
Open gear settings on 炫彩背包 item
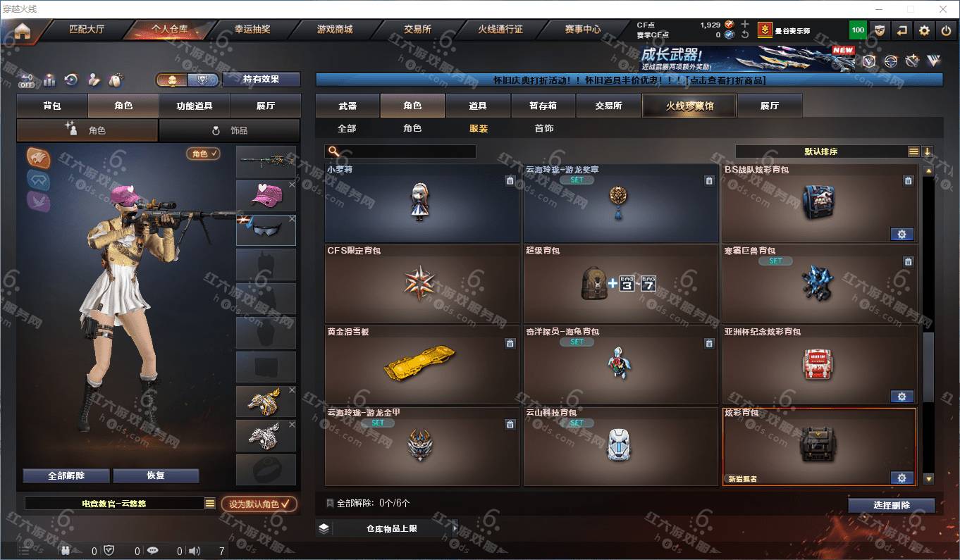[901, 478]
